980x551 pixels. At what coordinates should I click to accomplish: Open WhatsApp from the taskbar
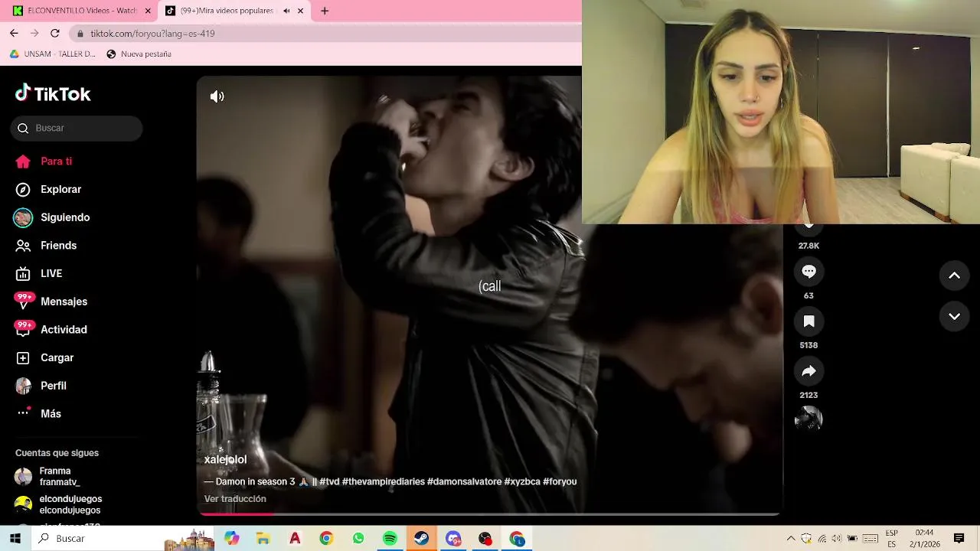pyautogui.click(x=358, y=539)
